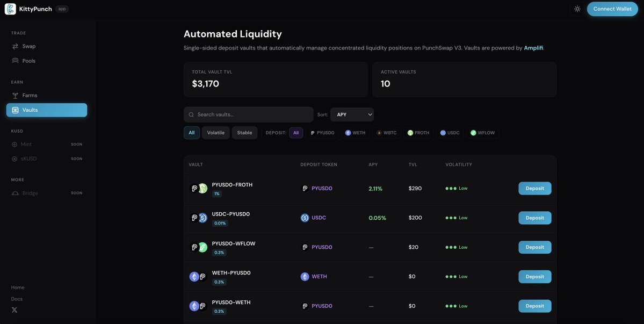Deposit into the PYUSD0-WFLOW vault
The height and width of the screenshot is (324, 644).
coord(535,247)
